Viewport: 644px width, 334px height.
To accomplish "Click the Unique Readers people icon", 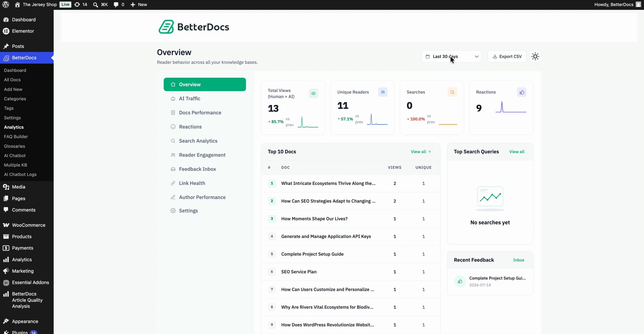I will [383, 92].
